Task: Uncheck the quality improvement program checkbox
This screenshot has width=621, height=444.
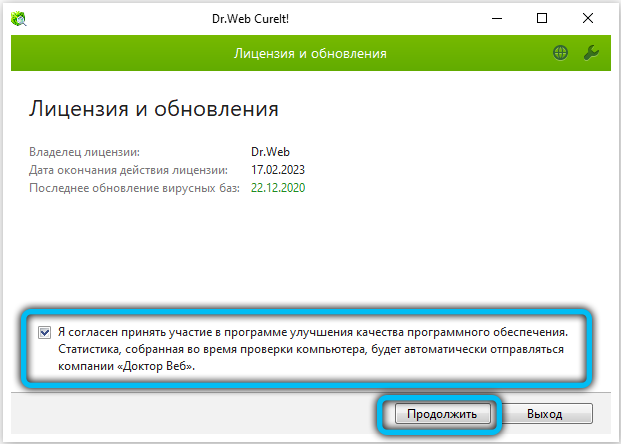Action: [44, 332]
